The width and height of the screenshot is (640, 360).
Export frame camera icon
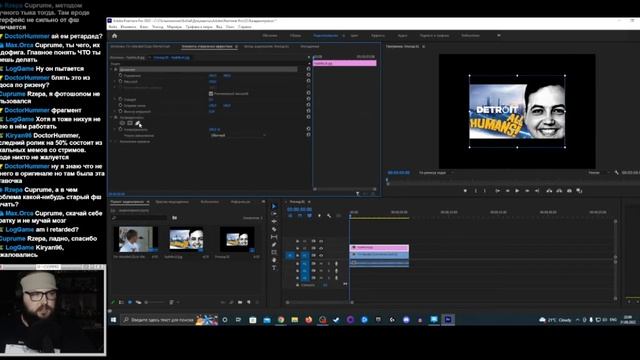pos(569,191)
